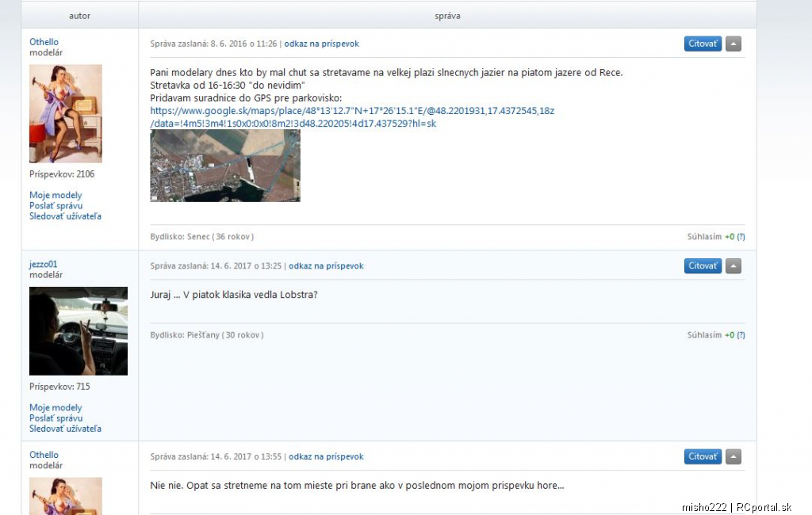Click the text 'Bydlisko: Senec ( 36 rokov )'

coord(202,237)
